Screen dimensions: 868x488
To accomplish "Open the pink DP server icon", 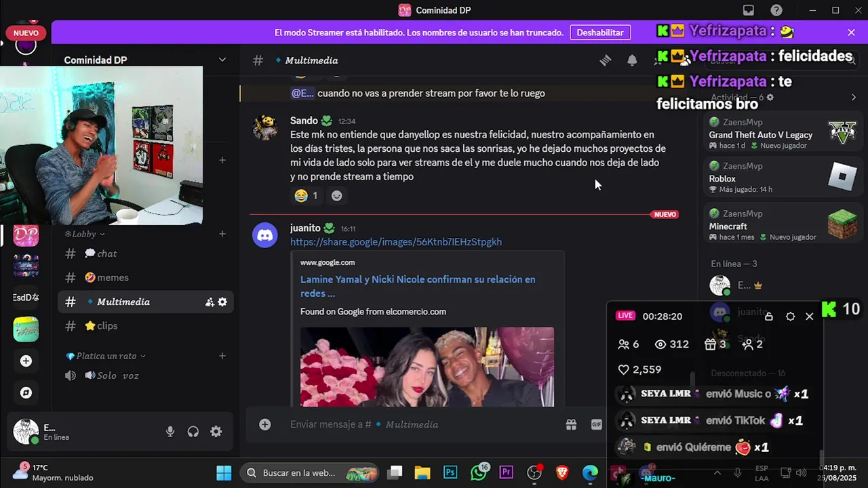I will click(x=26, y=235).
